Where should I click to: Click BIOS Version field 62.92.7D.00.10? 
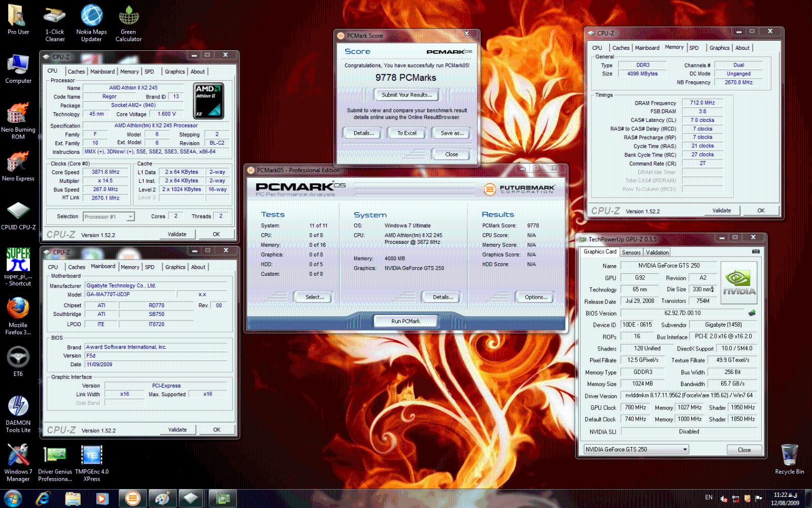pos(683,313)
